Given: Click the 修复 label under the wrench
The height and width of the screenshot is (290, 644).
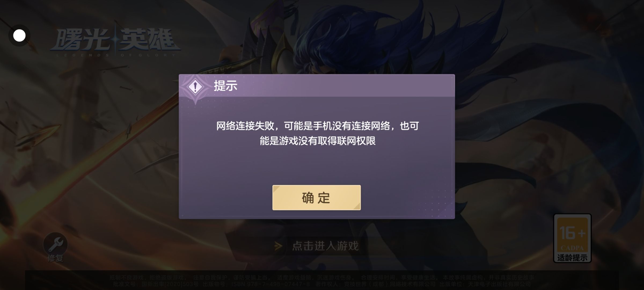Looking at the screenshot, I should pyautogui.click(x=55, y=258).
